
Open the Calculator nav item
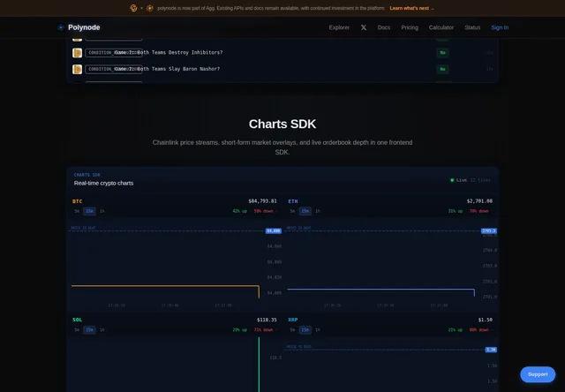coord(441,27)
